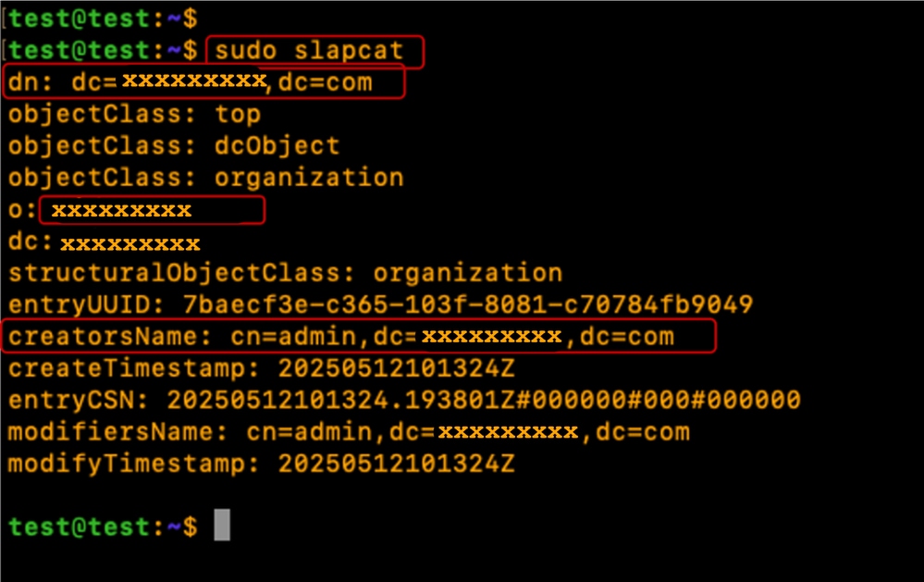924x582 pixels.
Task: Click the first 'objectClass: organization' line
Action: click(205, 178)
